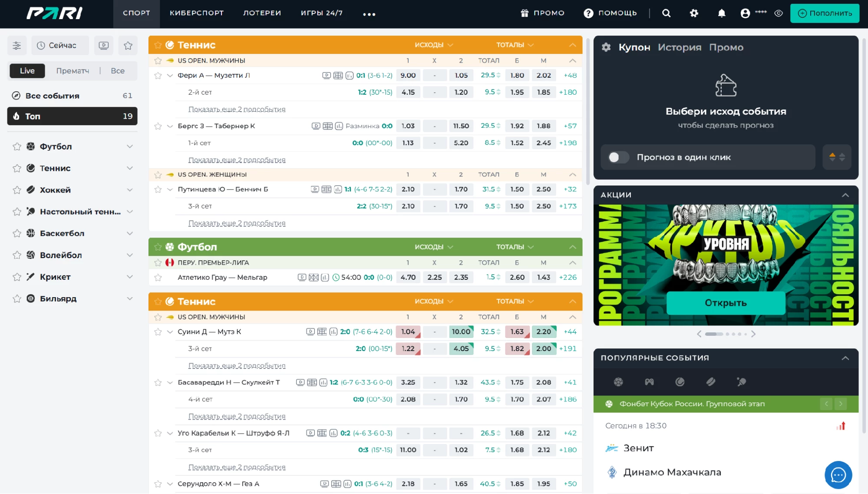
Task: Open scoreboard for Фери А — Музетти Л
Action: (x=338, y=76)
